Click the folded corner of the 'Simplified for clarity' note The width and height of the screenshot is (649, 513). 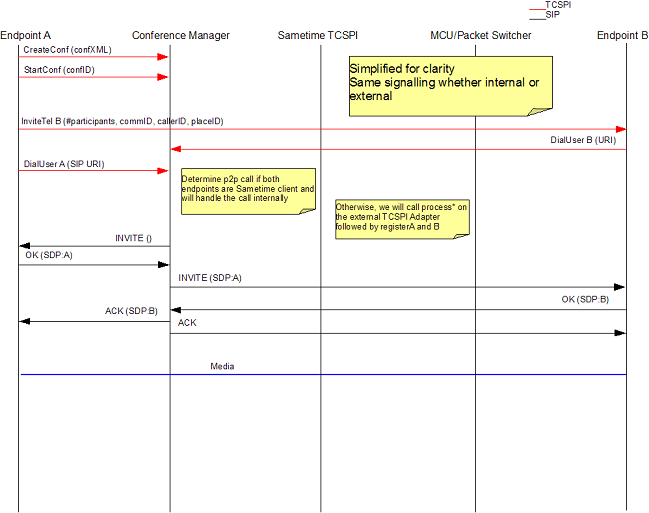[539, 112]
